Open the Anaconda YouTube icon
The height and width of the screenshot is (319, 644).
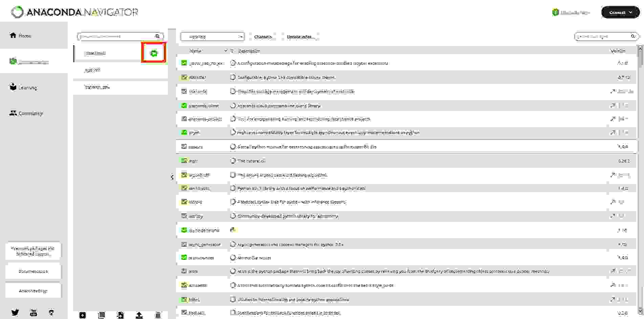click(33, 312)
